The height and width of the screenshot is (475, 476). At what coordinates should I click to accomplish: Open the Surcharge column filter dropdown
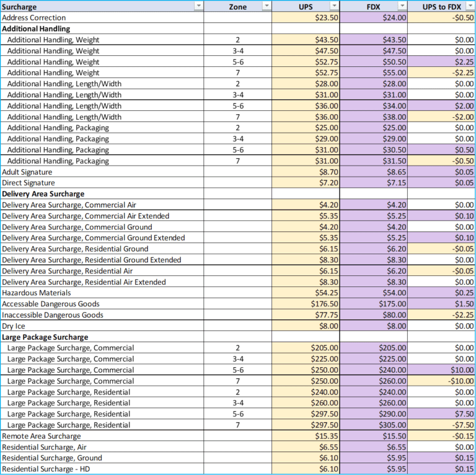(x=198, y=6)
